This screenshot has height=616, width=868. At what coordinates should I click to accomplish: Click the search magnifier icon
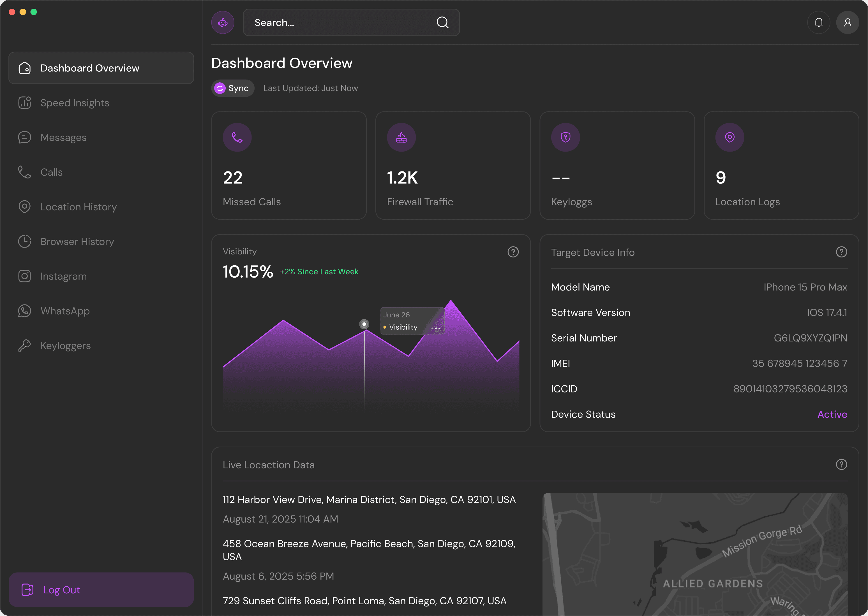pos(442,23)
